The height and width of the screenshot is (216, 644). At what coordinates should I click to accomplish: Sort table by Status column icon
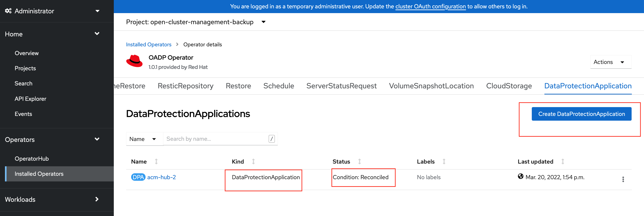(359, 162)
